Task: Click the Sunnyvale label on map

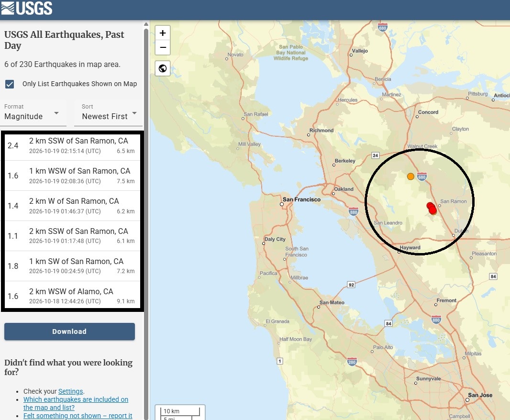Action: (x=429, y=379)
